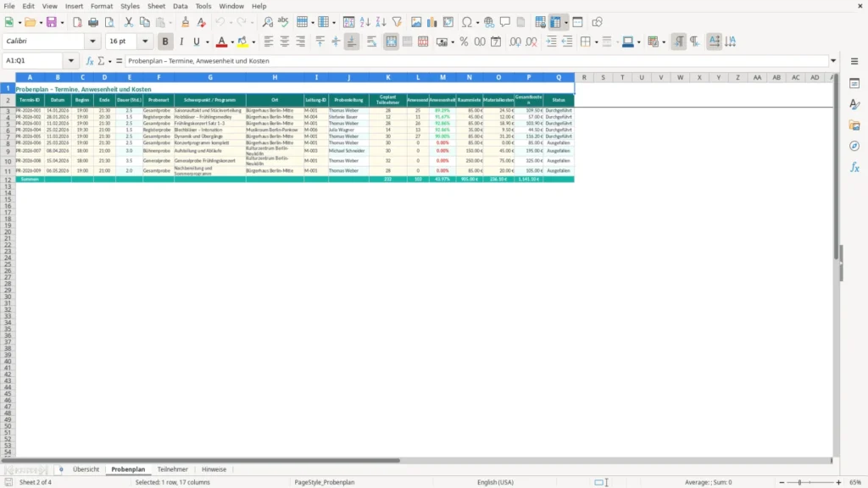Export the sheet as PDF
Screen dimensions: 868x488
77,22
